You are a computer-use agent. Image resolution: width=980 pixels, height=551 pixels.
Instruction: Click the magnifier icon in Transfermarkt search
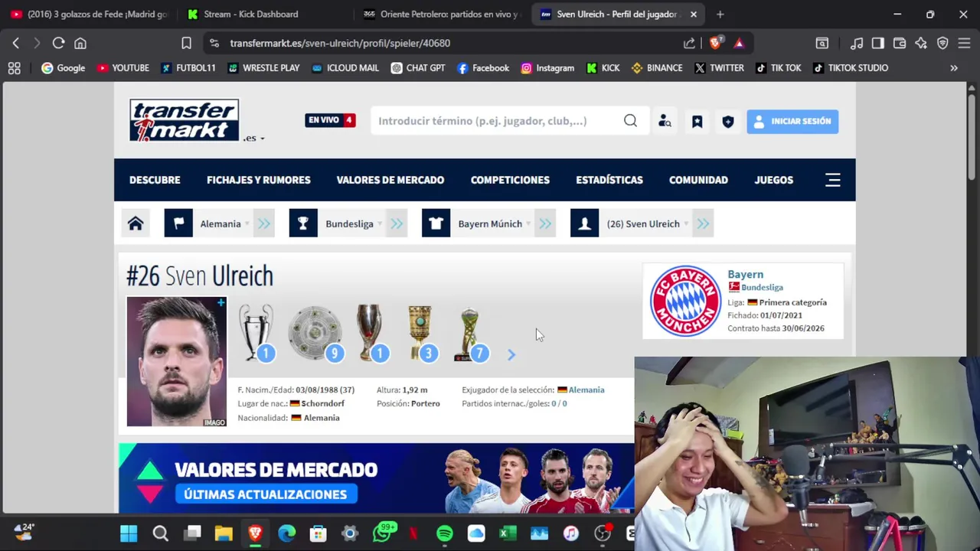pos(630,121)
